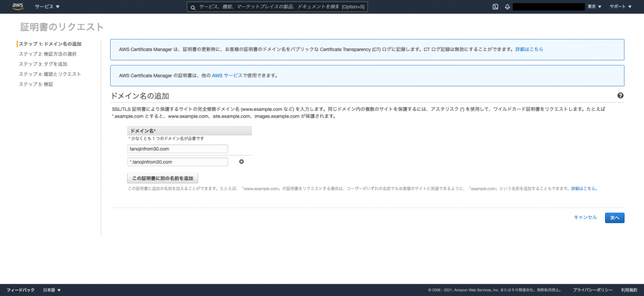
Task: Click the フィードバック footer link
Action: point(21,290)
